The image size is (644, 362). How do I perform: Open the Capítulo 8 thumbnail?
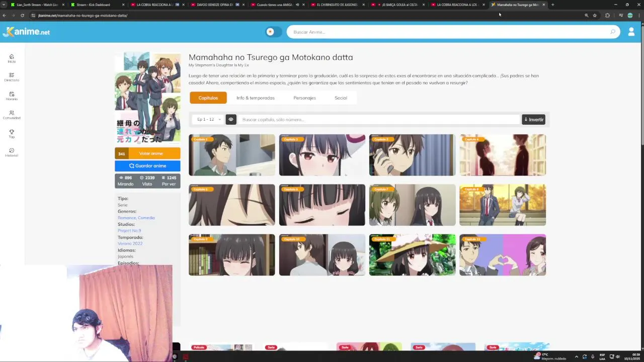(503, 205)
